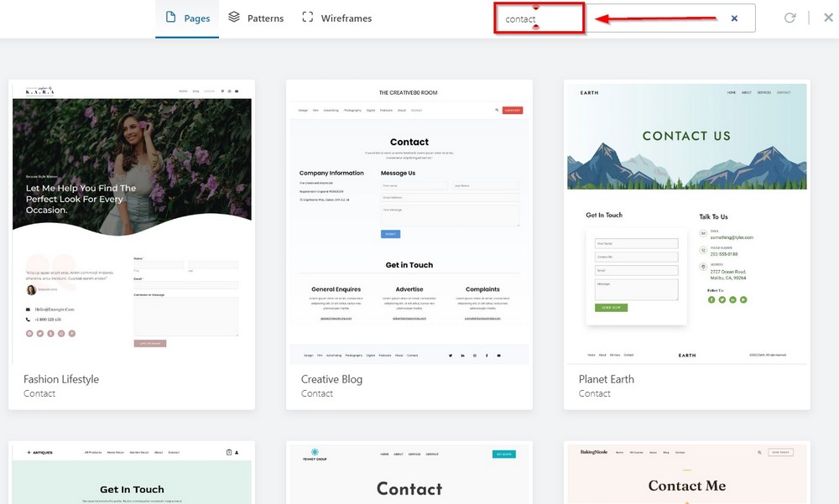This screenshot has width=839, height=504.
Task: Refresh the template library
Action: (789, 18)
